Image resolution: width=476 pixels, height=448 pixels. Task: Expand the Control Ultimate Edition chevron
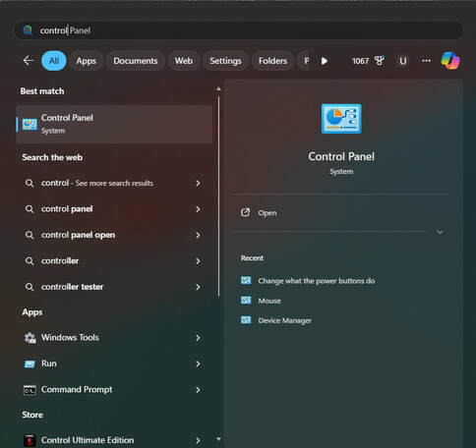[x=198, y=440]
